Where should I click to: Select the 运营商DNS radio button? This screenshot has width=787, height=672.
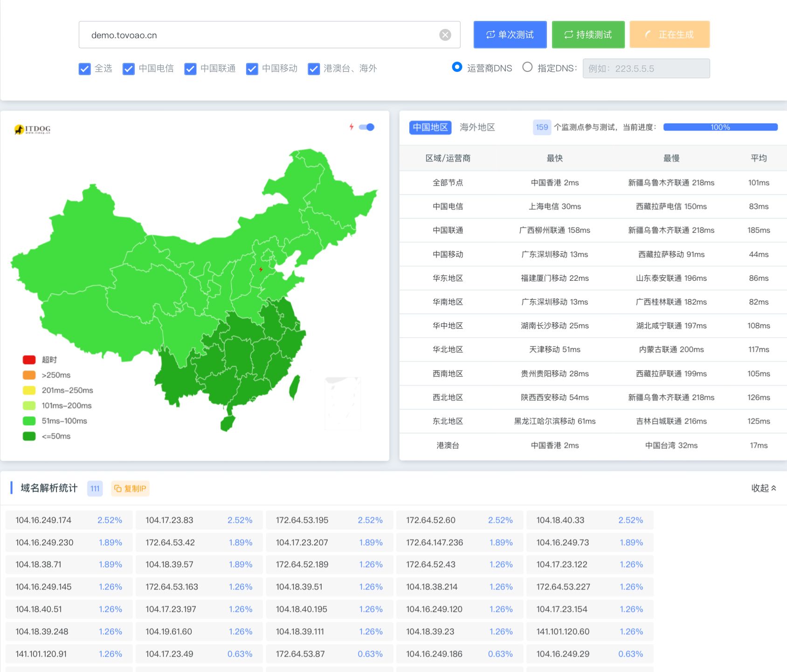click(457, 67)
